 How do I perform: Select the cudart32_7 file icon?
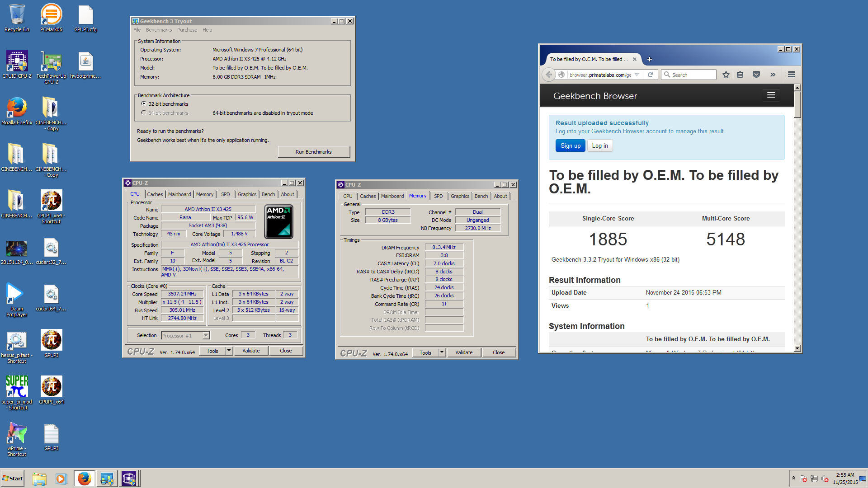[x=51, y=251]
